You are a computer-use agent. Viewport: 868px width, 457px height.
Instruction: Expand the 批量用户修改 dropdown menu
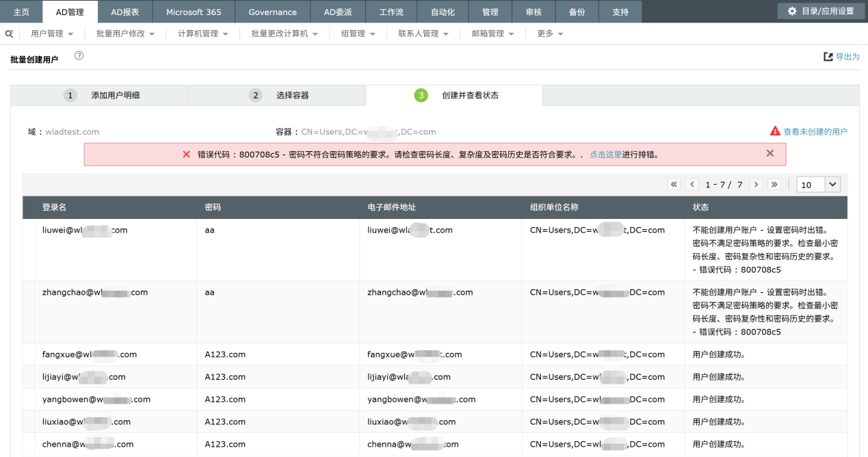click(x=125, y=34)
